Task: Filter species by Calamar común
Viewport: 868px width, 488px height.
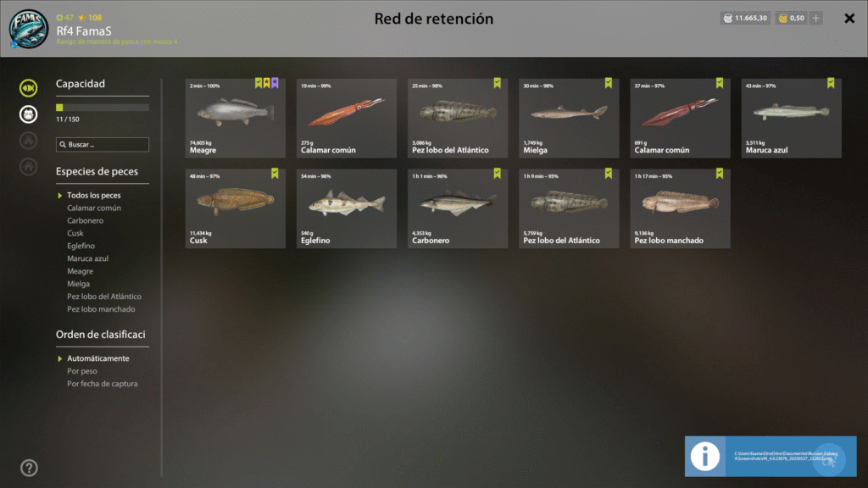Action: click(94, 208)
